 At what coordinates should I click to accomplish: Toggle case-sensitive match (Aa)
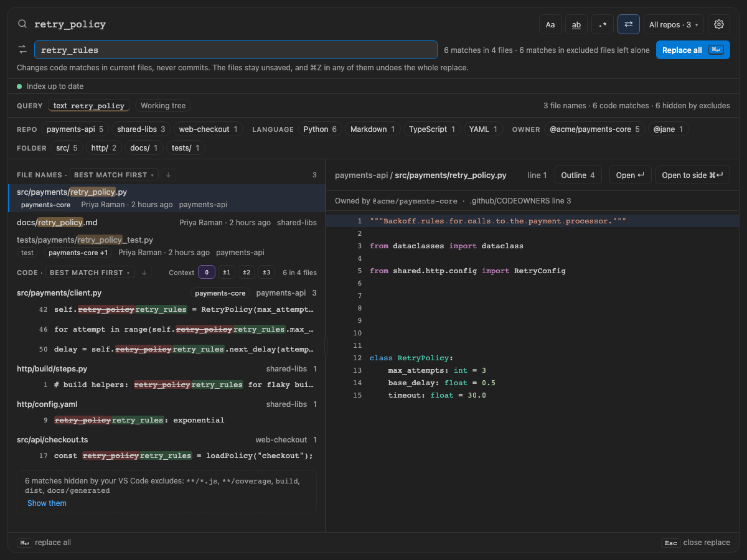550,24
